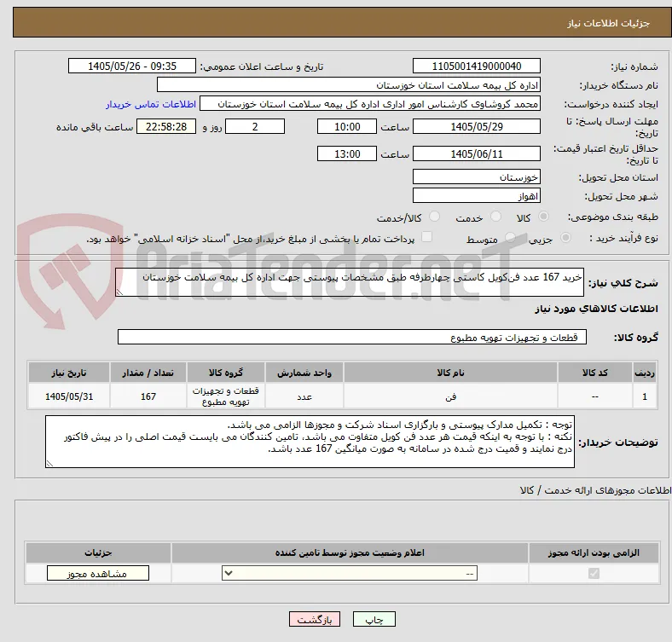The height and width of the screenshot is (642, 672).
Task: Select the کالا radio button
Action: coord(543,217)
